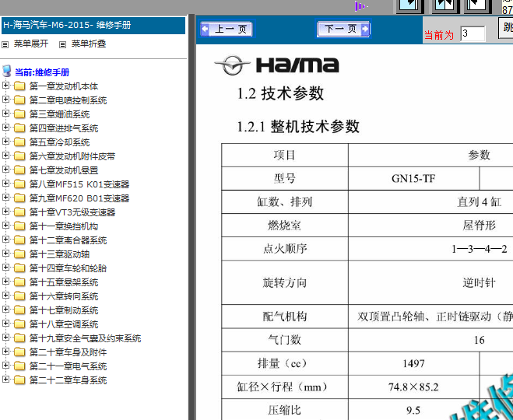This screenshot has height=420, width=513.
Task: Click the folder icon for 第三章燃油系统
Action: tap(19, 114)
